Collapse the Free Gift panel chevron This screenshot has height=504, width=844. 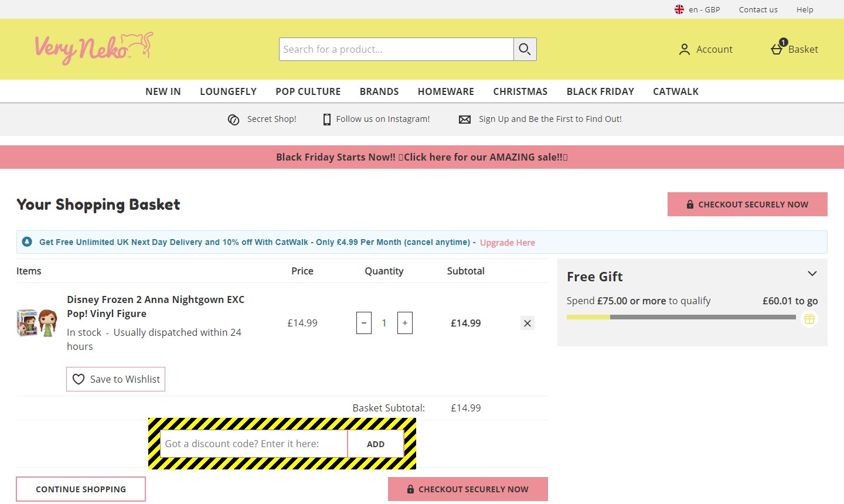point(812,274)
